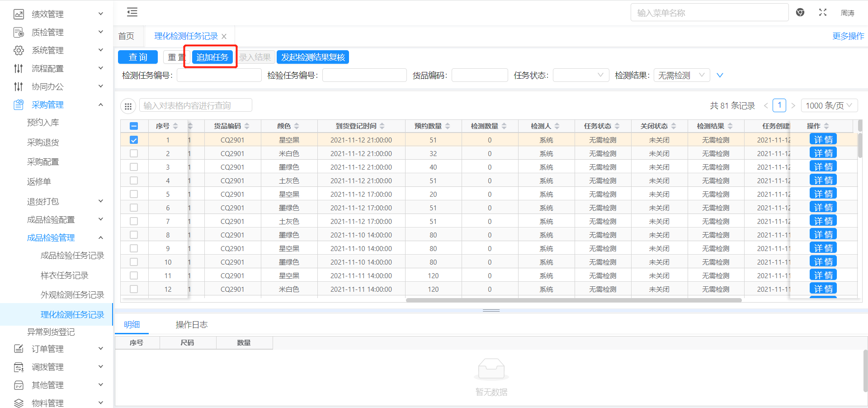Open 系统管理 via its gear icon
868x408 pixels.
tap(19, 50)
